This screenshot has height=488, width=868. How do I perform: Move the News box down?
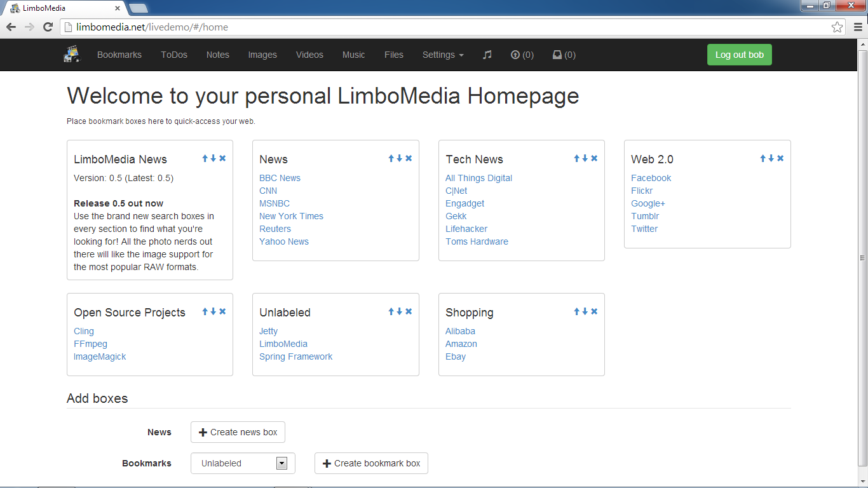pyautogui.click(x=400, y=158)
